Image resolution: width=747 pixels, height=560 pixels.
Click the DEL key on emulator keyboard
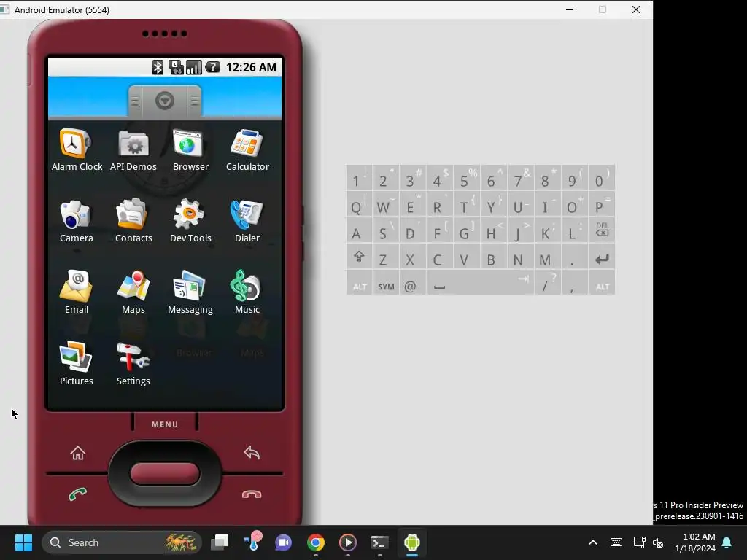click(602, 231)
